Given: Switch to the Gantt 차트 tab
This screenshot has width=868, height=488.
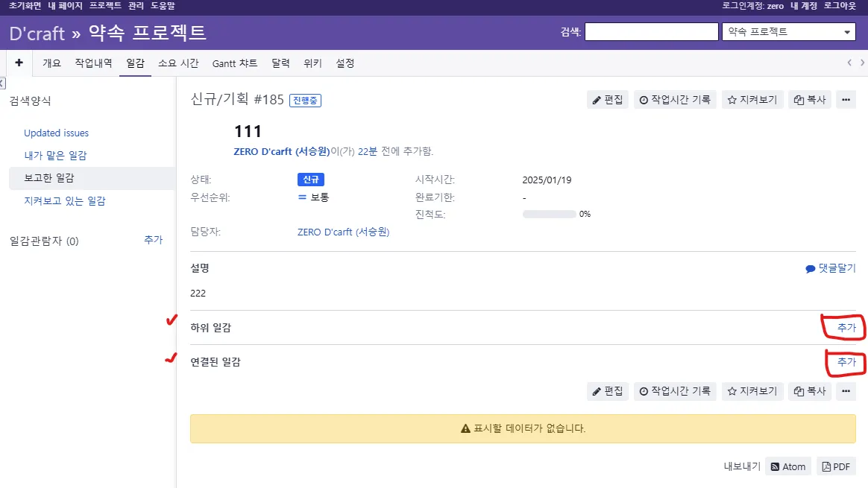Looking at the screenshot, I should tap(235, 63).
